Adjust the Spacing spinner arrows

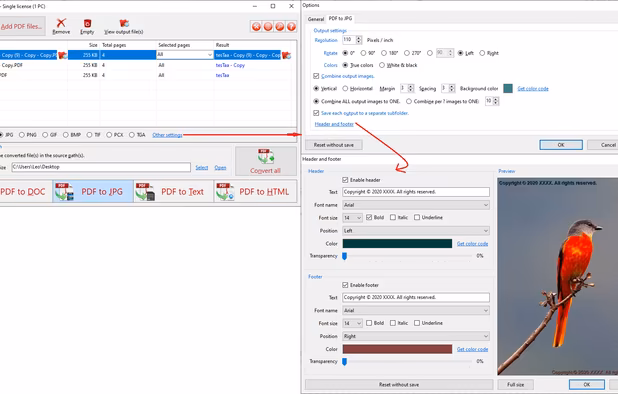point(452,88)
